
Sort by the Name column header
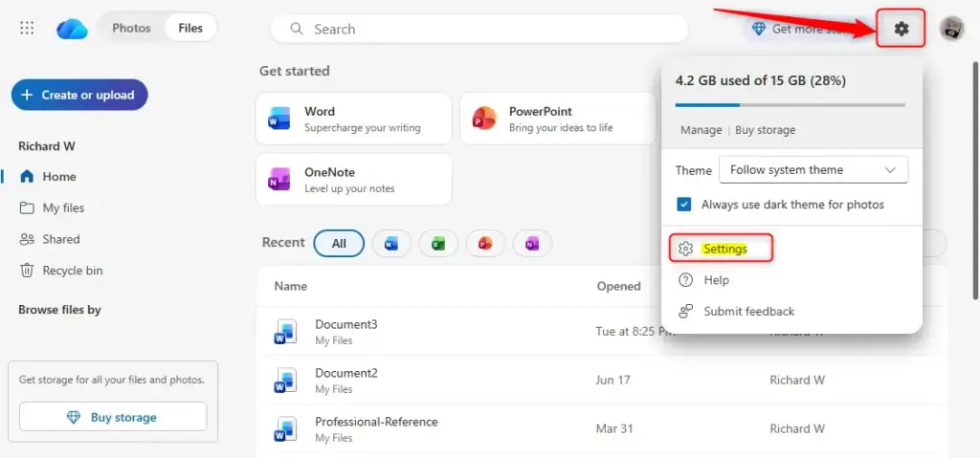pyautogui.click(x=291, y=286)
